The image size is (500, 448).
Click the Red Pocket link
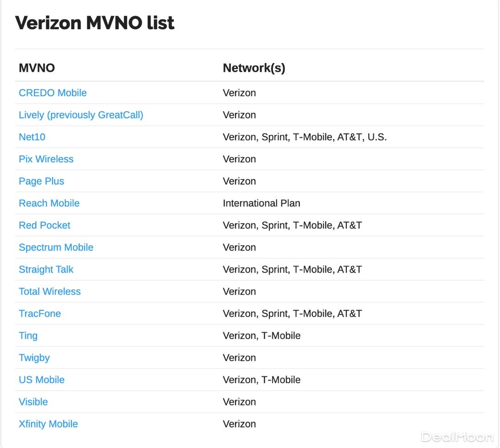[x=44, y=225]
